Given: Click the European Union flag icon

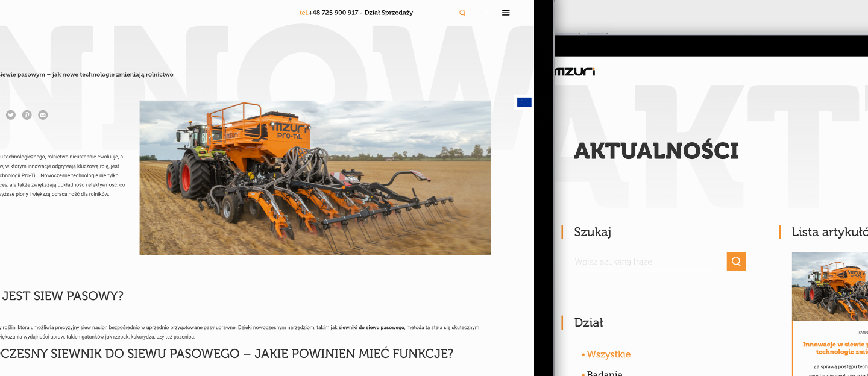Looking at the screenshot, I should pos(524,102).
